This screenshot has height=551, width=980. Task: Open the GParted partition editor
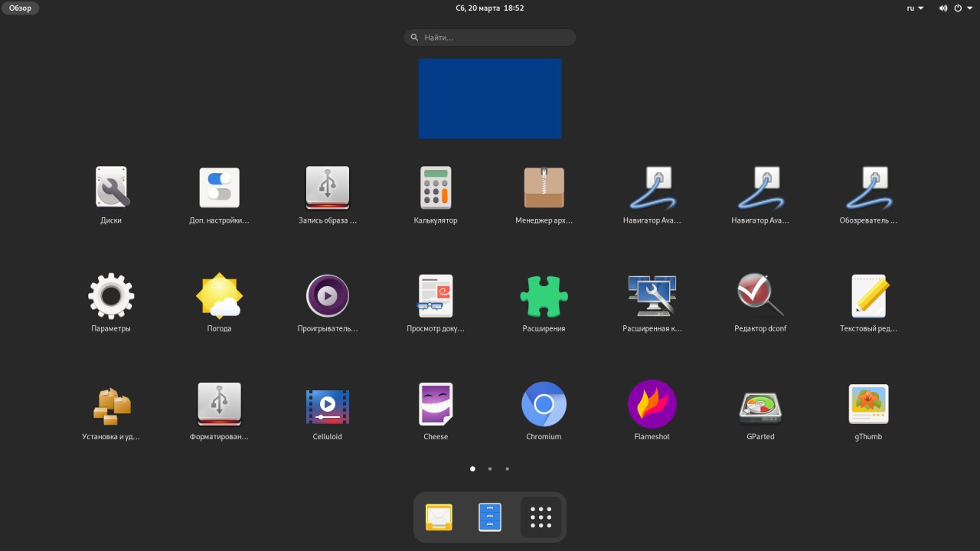[760, 407]
